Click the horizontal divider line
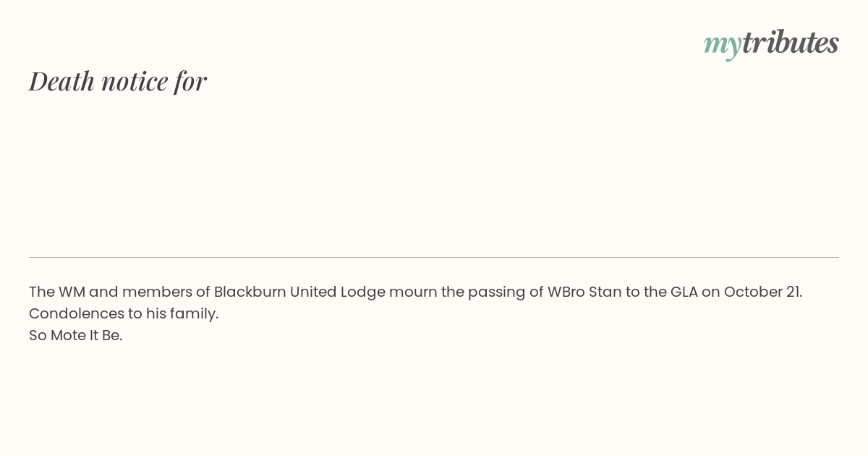 434,257
